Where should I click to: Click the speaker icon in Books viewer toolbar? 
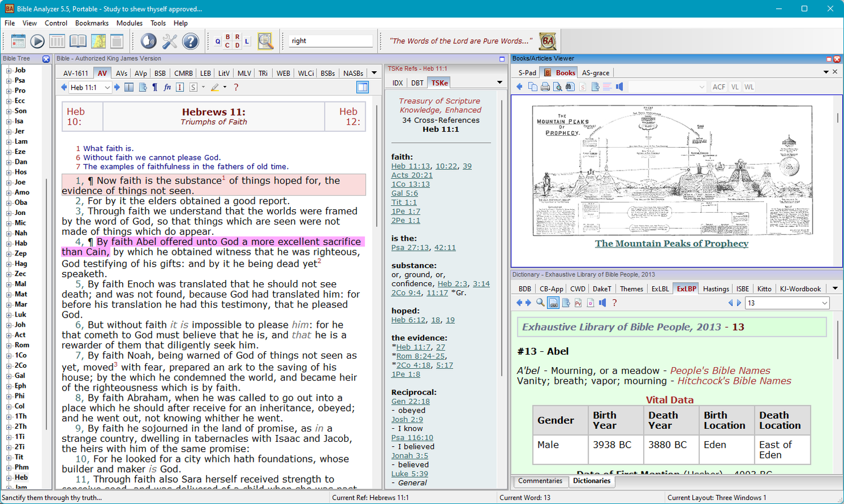coord(619,87)
